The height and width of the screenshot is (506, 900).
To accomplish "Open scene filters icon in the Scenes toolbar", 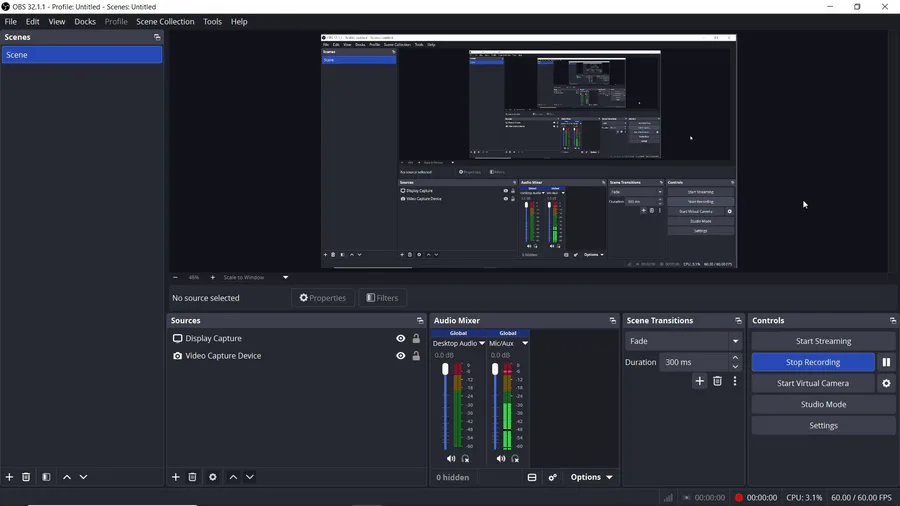I will click(x=46, y=477).
